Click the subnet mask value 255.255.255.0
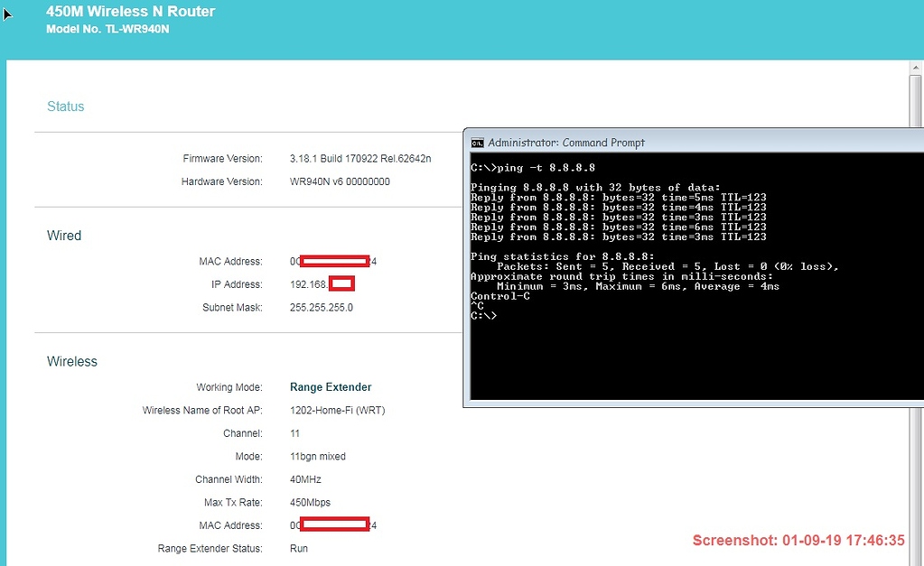 pyautogui.click(x=321, y=308)
